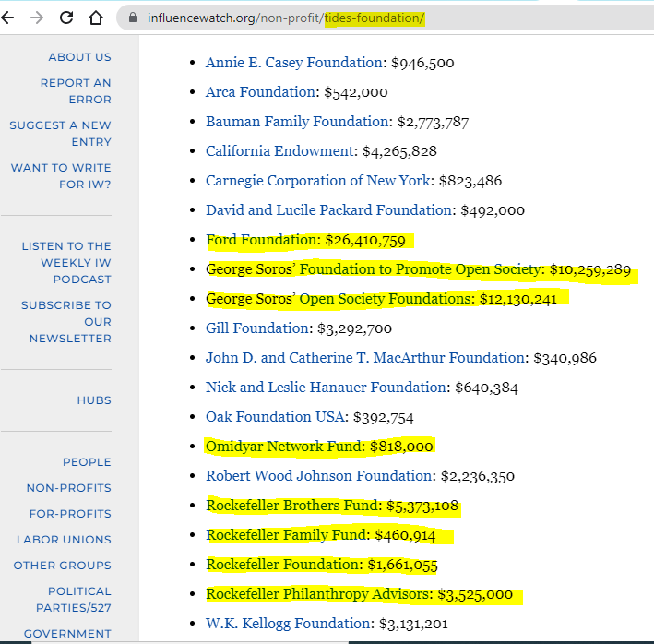Viewport: 654px width, 644px height.
Task: Browse the Government category
Action: click(67, 634)
